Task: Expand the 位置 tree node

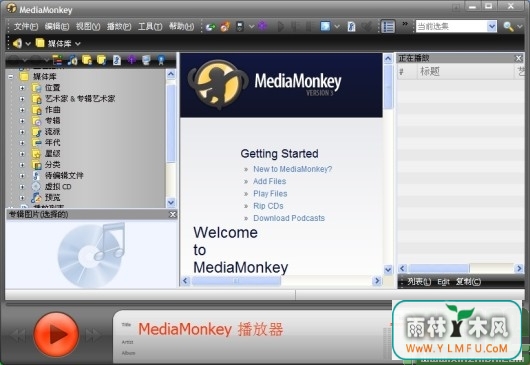Action: 22,88
